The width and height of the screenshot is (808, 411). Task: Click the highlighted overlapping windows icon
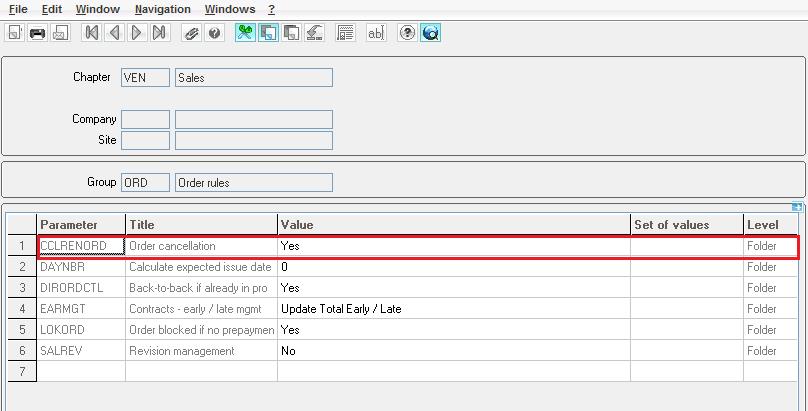(268, 33)
